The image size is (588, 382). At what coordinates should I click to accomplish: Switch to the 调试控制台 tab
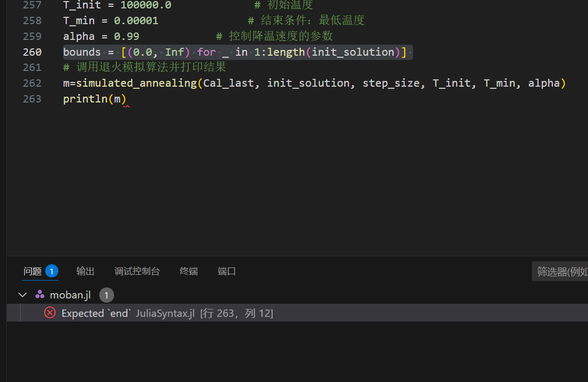pos(137,271)
